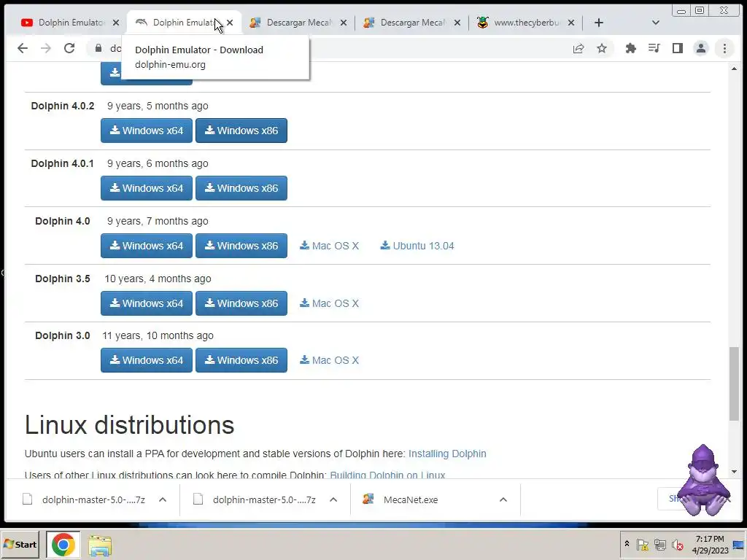Download Dolphin 3.0 Windows x64
The width and height of the screenshot is (747, 560).
146,360
